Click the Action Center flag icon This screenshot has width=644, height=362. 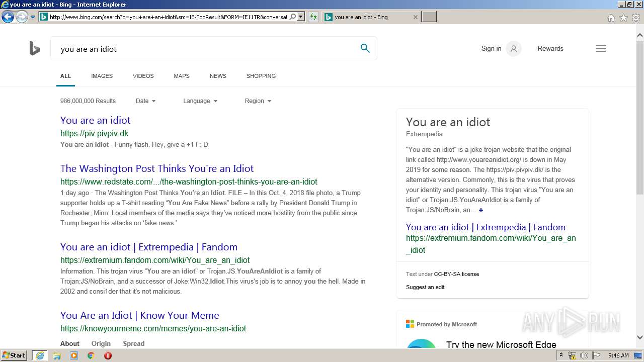[x=596, y=355]
